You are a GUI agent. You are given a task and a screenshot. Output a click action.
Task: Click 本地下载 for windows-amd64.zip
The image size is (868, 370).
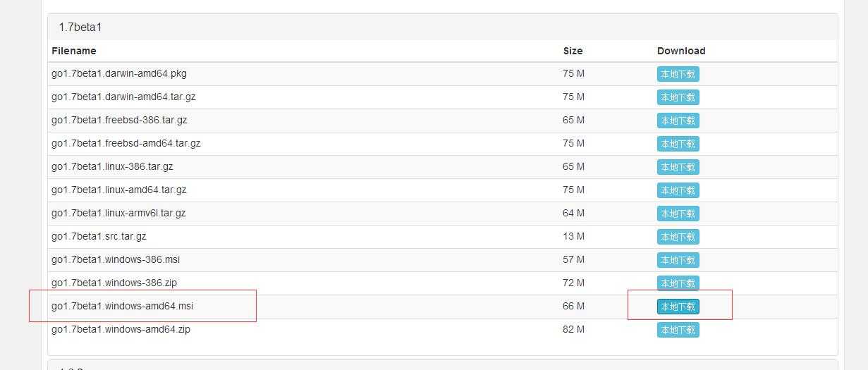[678, 330]
